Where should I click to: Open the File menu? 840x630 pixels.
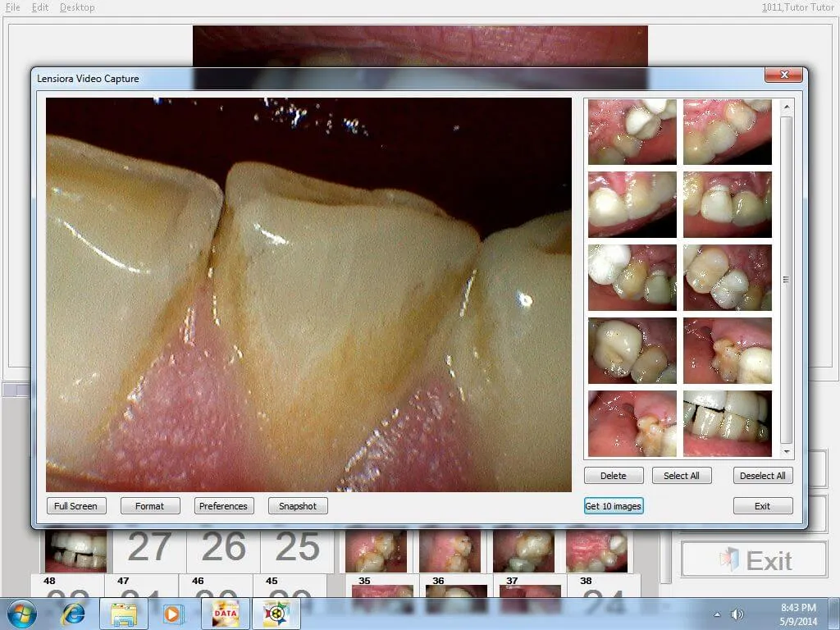tap(11, 7)
